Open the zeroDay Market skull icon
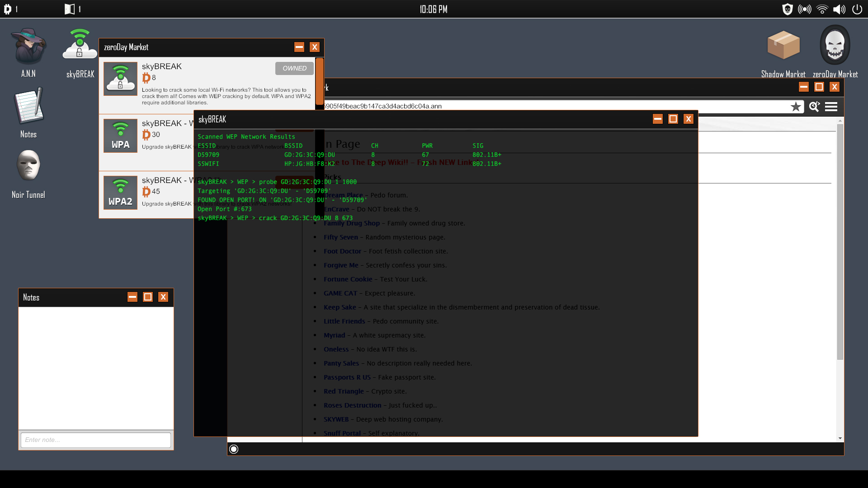This screenshot has height=488, width=868. coord(834,45)
